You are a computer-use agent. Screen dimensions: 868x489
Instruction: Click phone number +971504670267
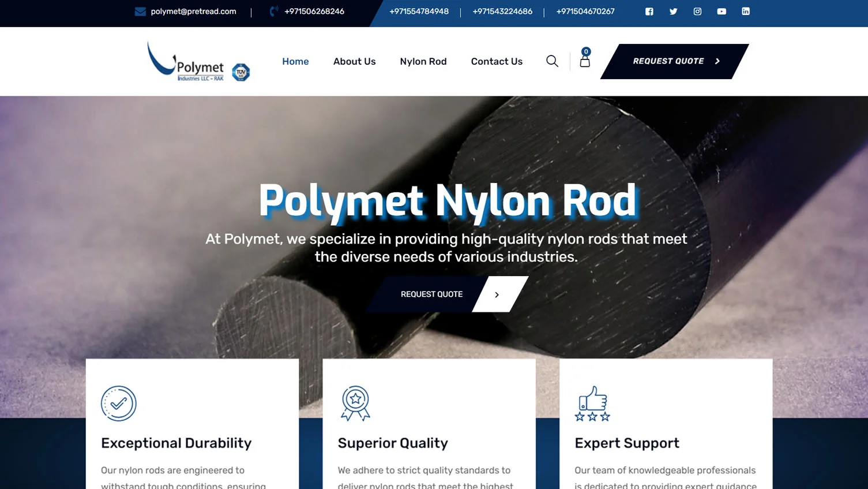(585, 12)
